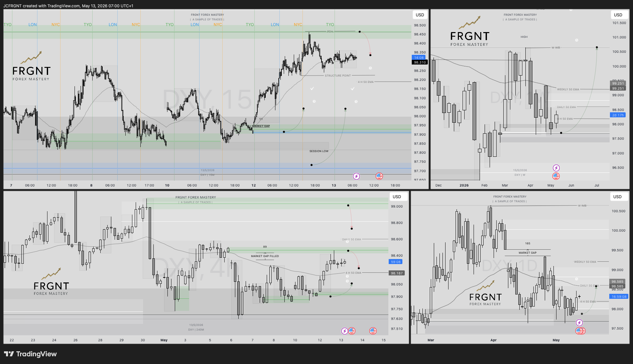
Task: Open the lightning event icon on weekly chart
Action: click(x=556, y=168)
